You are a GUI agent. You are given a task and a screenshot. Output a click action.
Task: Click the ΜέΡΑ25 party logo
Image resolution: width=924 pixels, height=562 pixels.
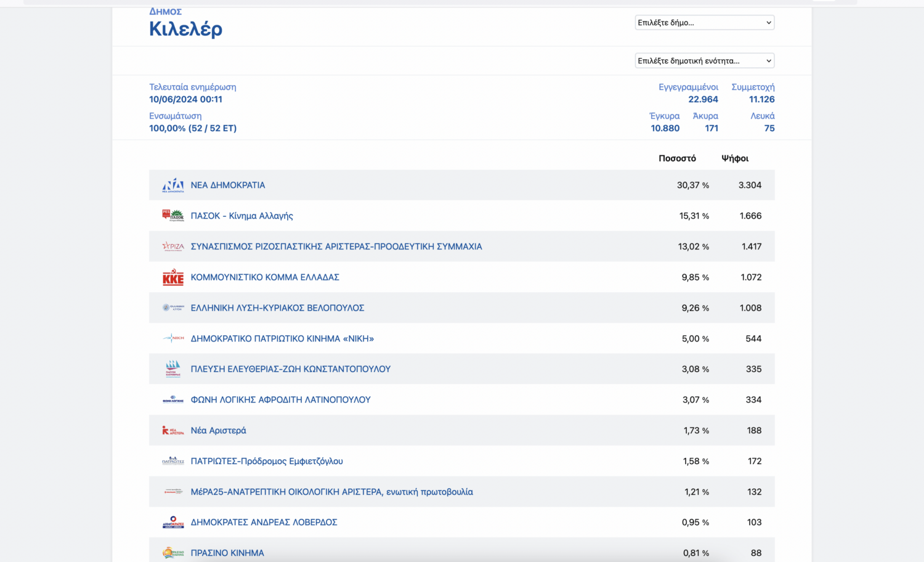pyautogui.click(x=173, y=492)
